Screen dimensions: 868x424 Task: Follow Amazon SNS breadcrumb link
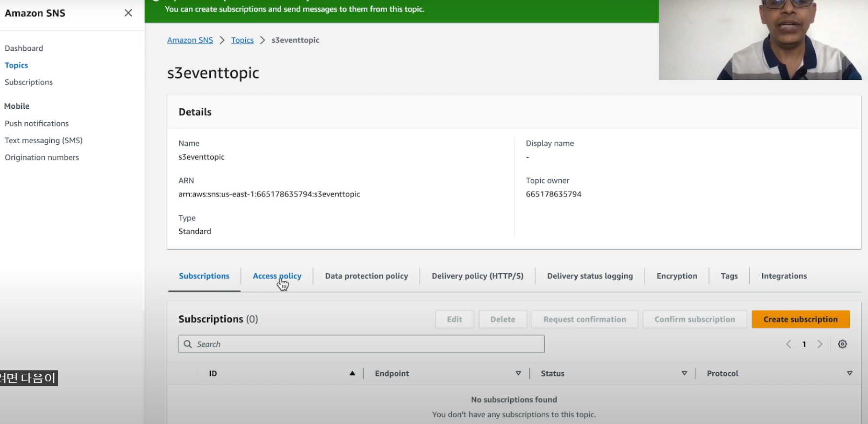tap(190, 40)
